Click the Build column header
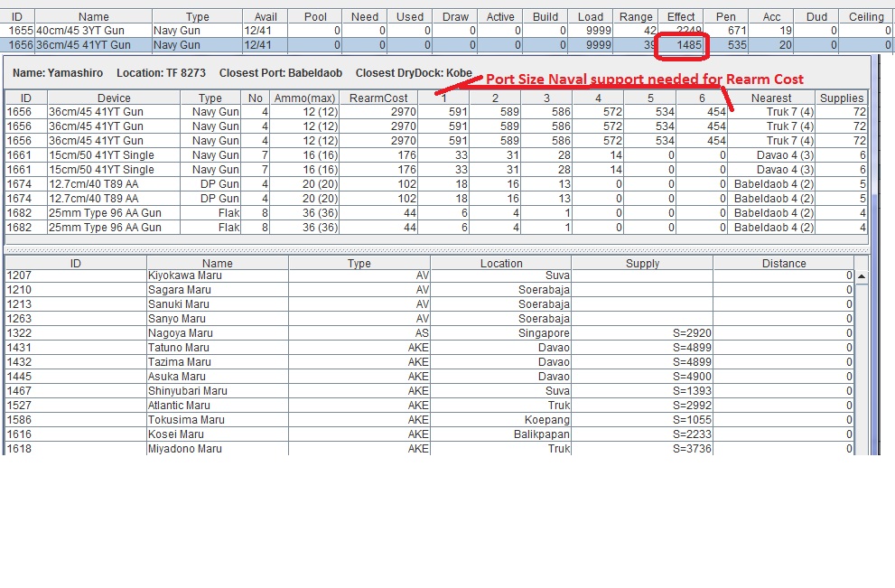Screen dimensions: 895x588 545,16
